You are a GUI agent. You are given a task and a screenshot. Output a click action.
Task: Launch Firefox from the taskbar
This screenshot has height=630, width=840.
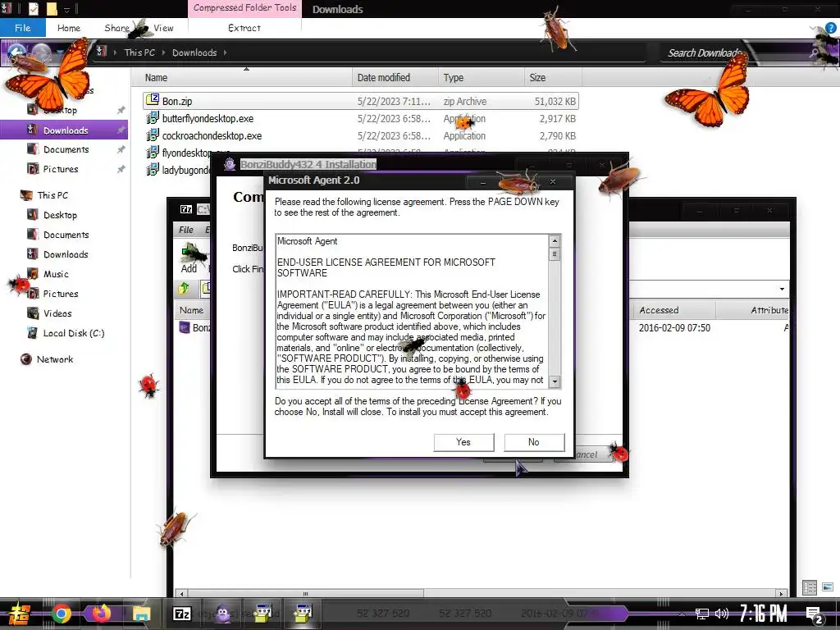point(101,614)
